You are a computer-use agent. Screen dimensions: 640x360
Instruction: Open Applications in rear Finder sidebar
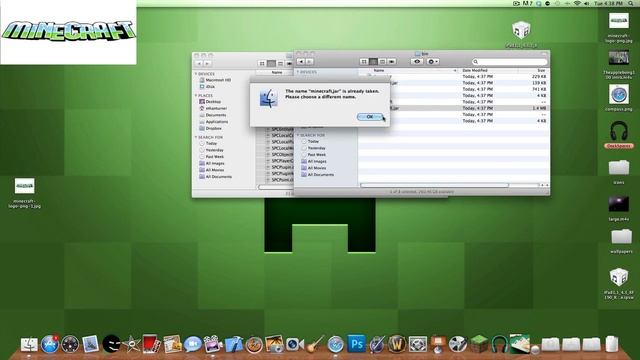pos(213,122)
